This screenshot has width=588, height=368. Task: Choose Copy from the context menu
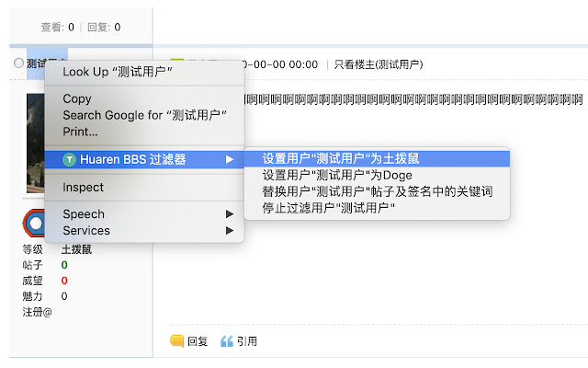pos(144,98)
